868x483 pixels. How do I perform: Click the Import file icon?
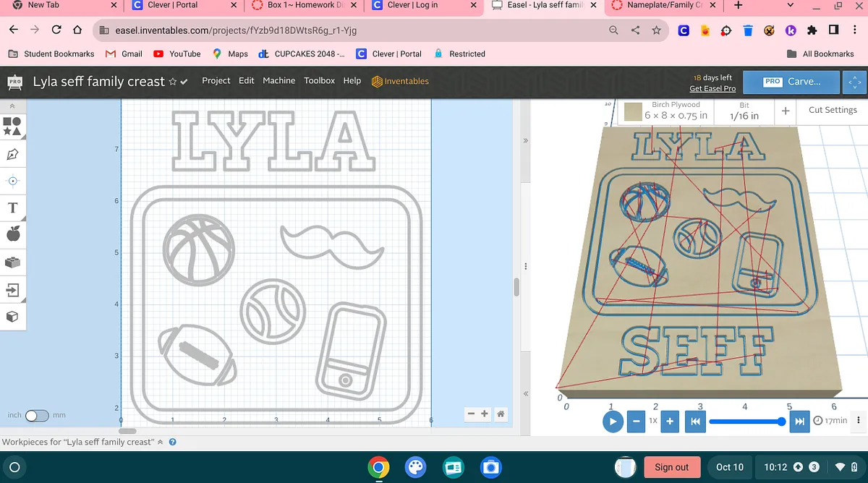click(x=12, y=290)
